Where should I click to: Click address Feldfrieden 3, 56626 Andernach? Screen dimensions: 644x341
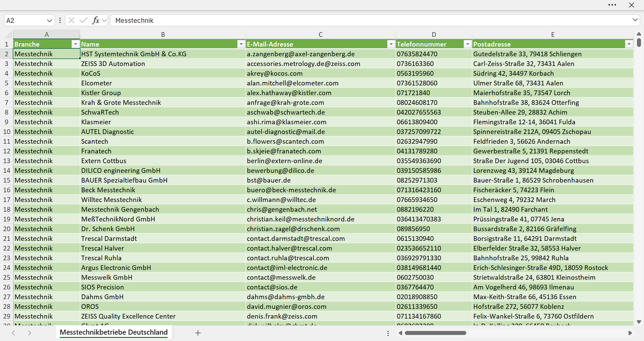click(553, 142)
